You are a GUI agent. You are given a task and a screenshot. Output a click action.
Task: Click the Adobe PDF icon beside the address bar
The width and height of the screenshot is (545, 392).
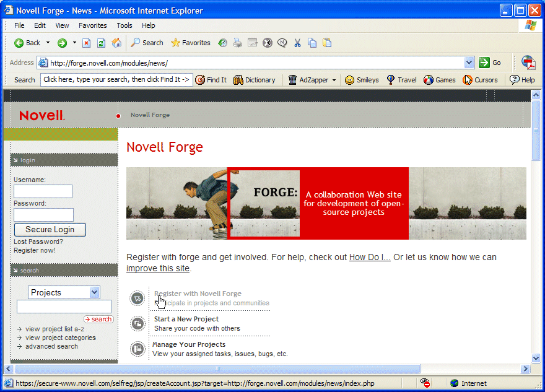coord(528,63)
